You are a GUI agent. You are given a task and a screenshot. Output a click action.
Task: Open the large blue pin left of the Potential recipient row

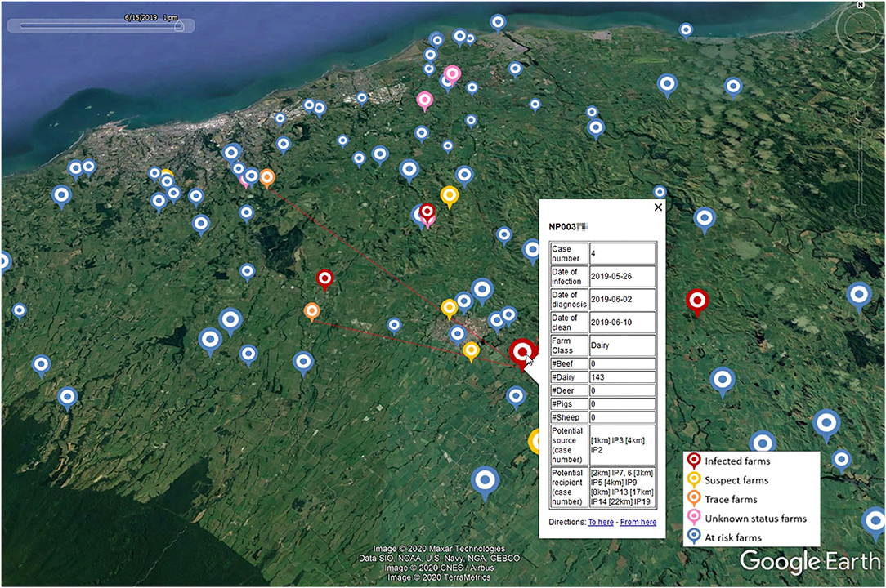pos(485,481)
